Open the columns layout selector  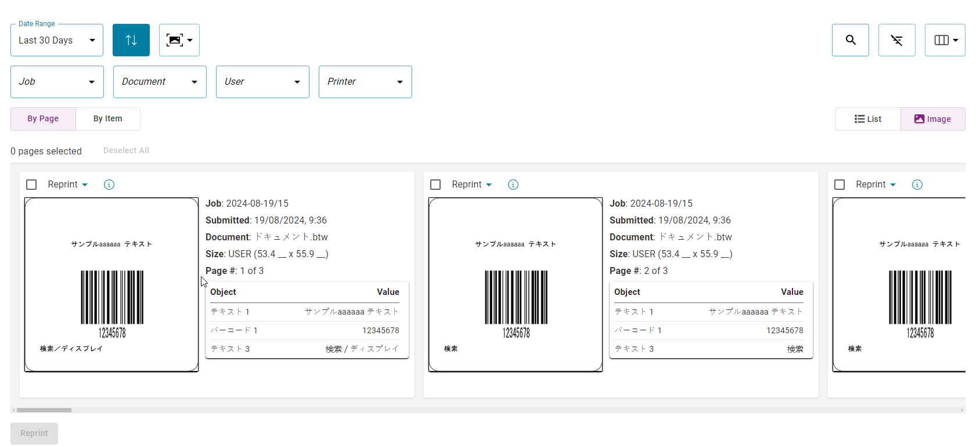[x=945, y=40]
